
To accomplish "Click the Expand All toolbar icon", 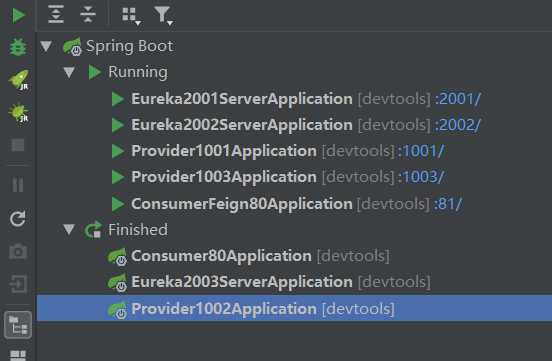I will point(56,14).
